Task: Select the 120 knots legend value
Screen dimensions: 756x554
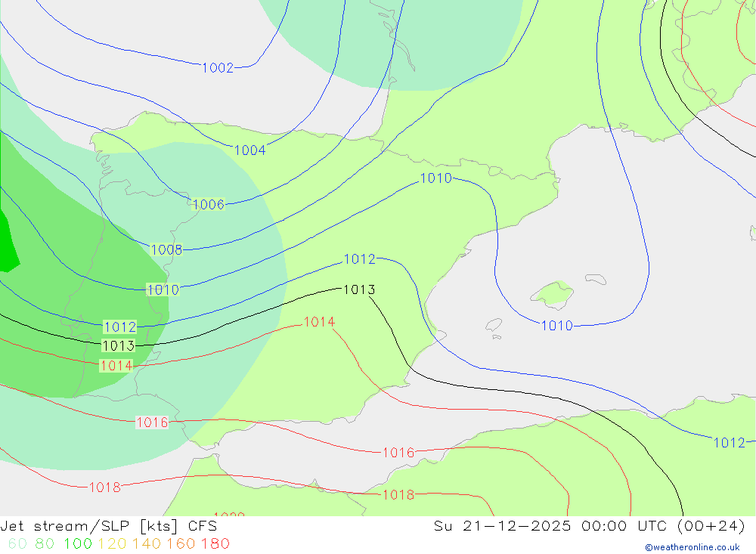Action: click(112, 544)
